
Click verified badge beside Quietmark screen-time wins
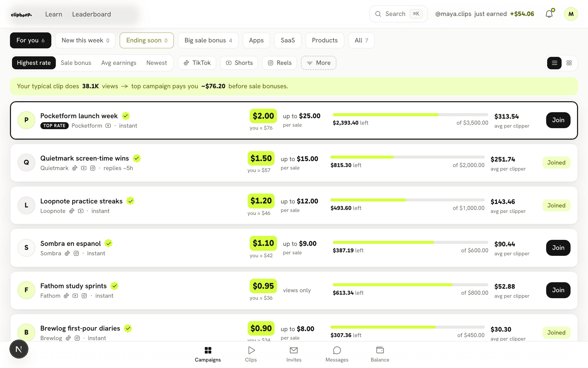(137, 158)
